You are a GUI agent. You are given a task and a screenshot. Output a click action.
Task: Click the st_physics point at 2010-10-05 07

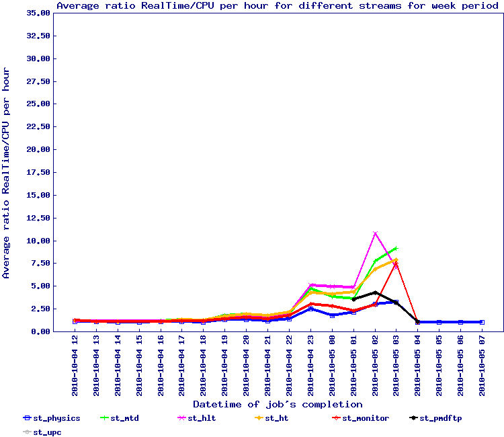[x=482, y=322]
